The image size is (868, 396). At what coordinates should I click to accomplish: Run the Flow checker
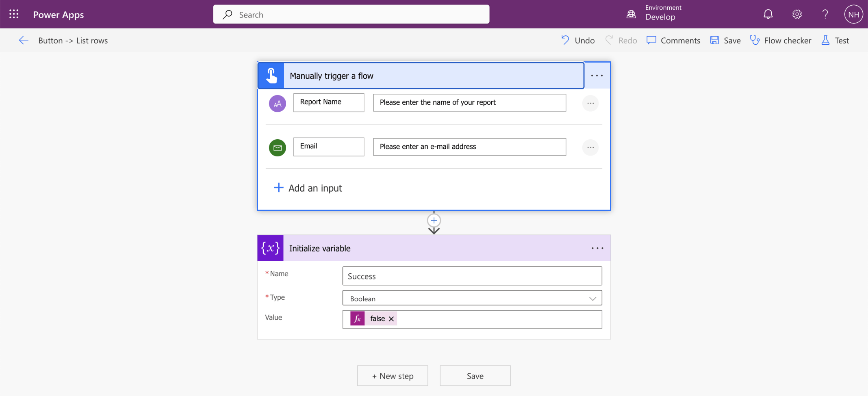pos(781,40)
